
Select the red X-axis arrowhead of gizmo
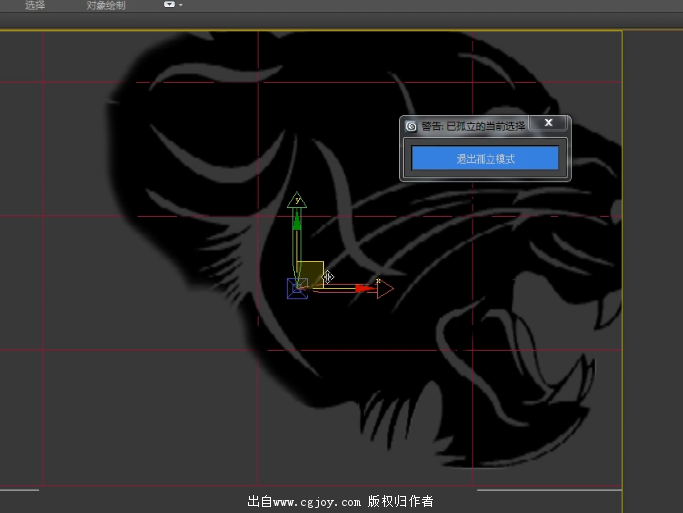[x=383, y=288]
